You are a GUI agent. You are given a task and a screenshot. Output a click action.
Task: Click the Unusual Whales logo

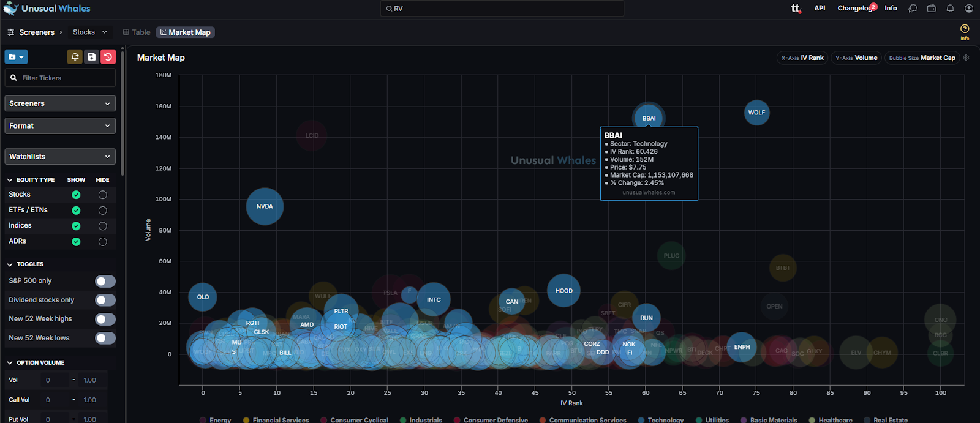coord(47,9)
